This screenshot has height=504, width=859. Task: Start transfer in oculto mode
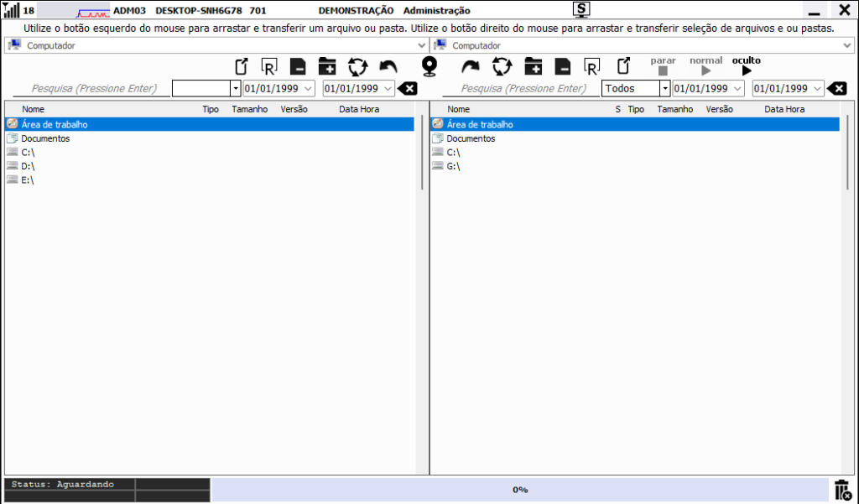[x=746, y=65]
